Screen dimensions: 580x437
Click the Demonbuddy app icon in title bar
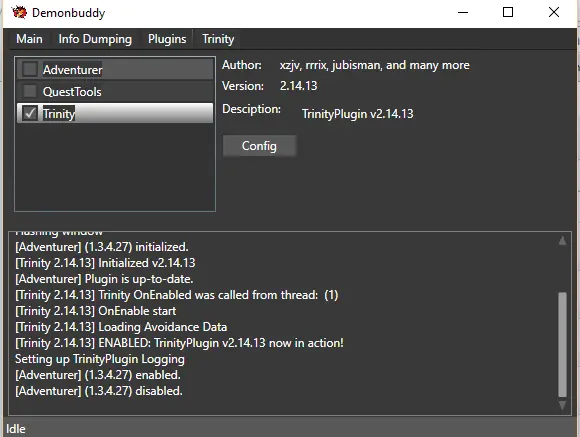coord(19,13)
